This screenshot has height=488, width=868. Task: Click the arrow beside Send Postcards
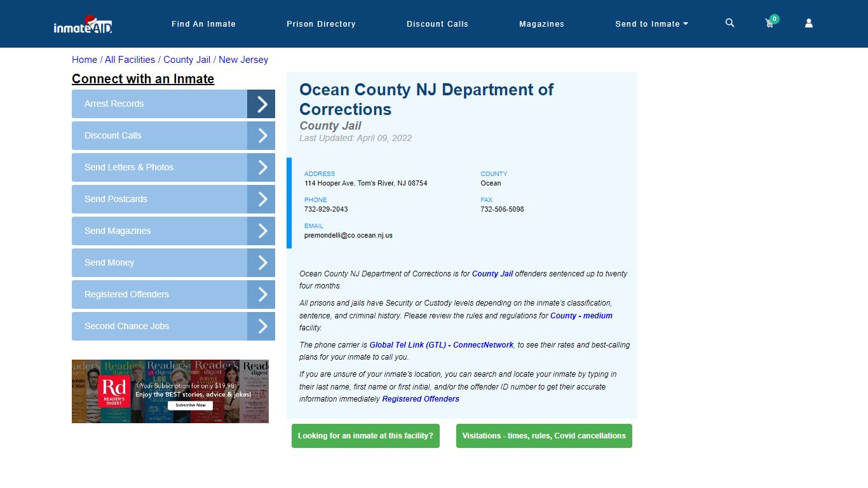(x=261, y=199)
